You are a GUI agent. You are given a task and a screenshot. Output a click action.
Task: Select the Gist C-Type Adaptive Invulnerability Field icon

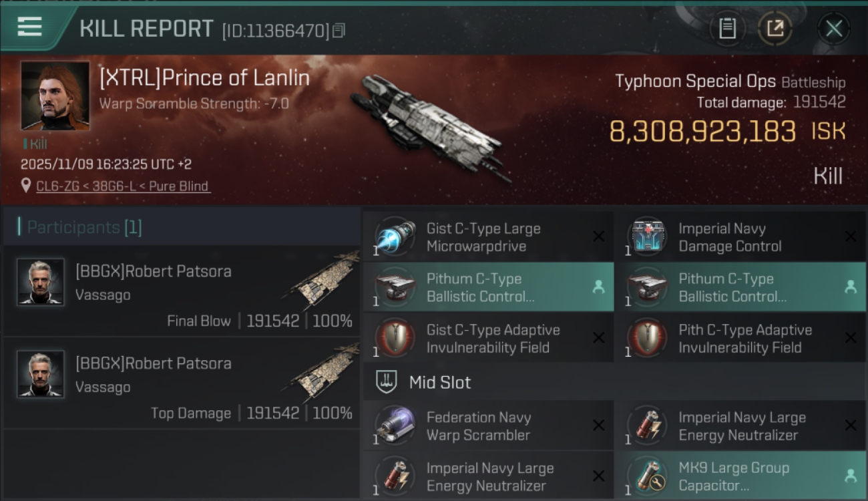pos(395,339)
